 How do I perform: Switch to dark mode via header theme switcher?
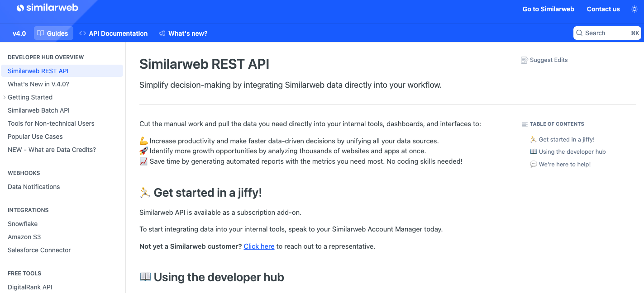click(634, 9)
